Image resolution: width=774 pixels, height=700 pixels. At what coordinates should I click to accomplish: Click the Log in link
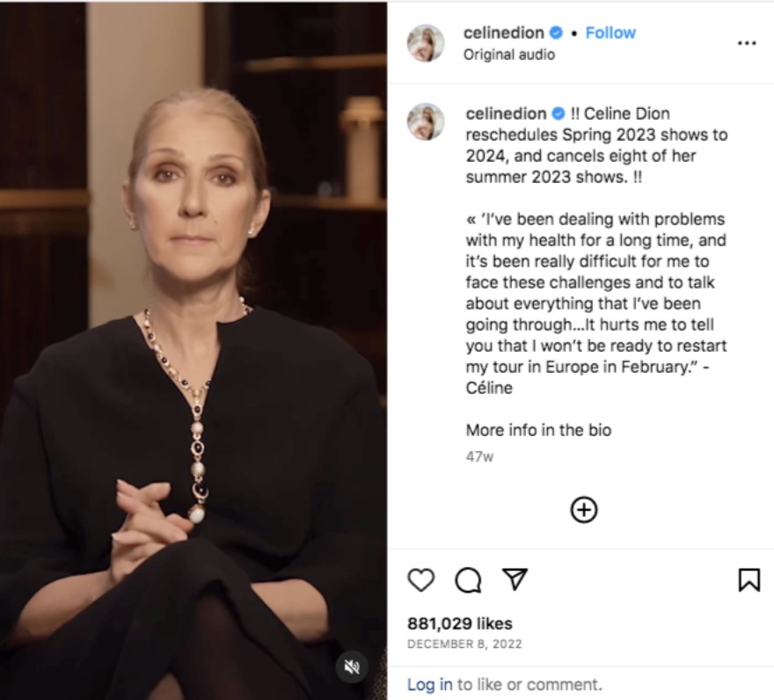[430, 684]
